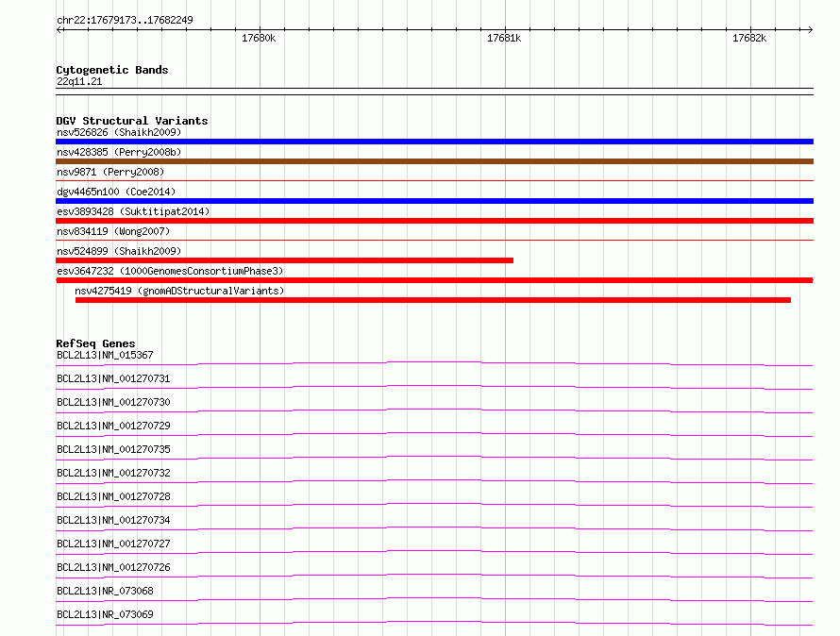Open transcript BCL2L13|NM_001270728
Screen dimensions: 840x636
click(x=113, y=496)
